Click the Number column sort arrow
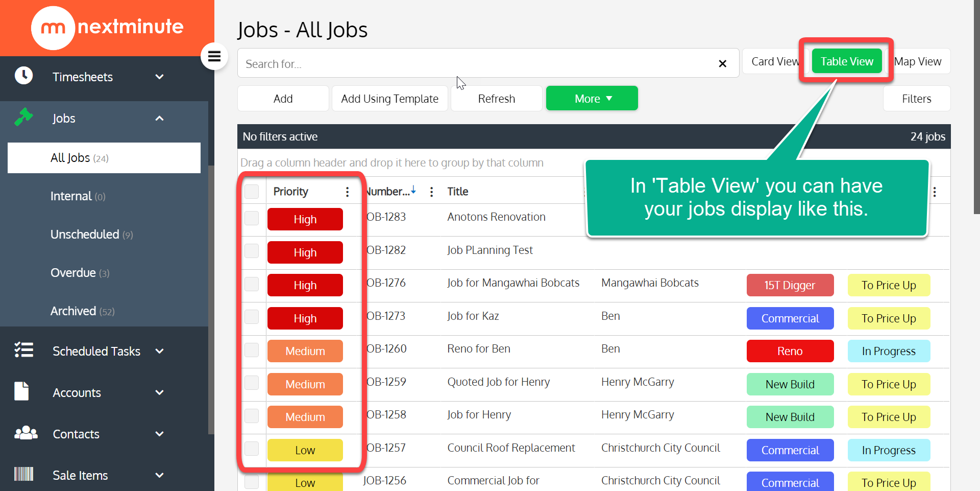 pyautogui.click(x=413, y=190)
